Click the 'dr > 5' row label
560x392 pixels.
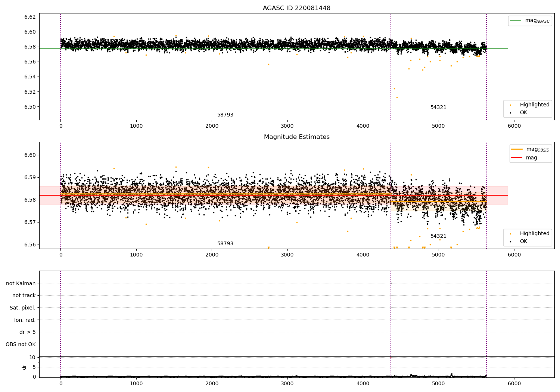(28, 332)
